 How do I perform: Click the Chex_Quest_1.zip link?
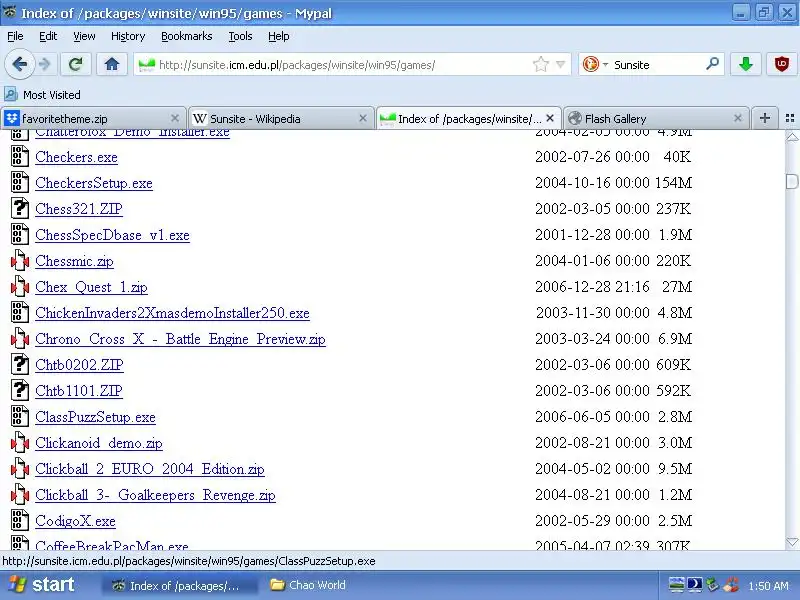(91, 287)
